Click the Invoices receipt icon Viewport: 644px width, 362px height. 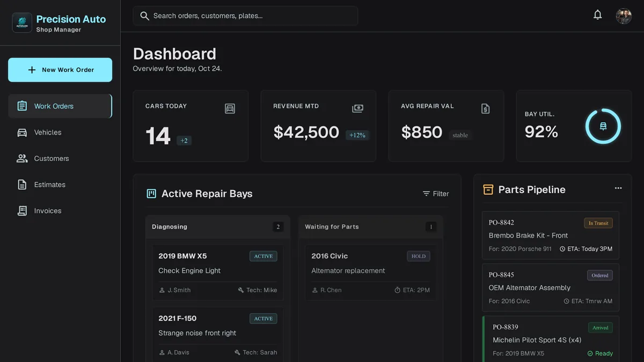pyautogui.click(x=22, y=211)
